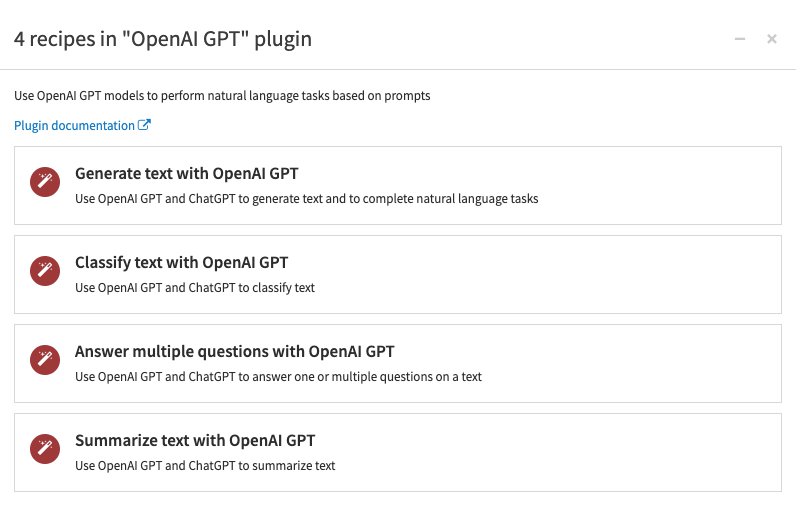Click the wand icon beside Classify text
The image size is (796, 517).
tap(45, 272)
